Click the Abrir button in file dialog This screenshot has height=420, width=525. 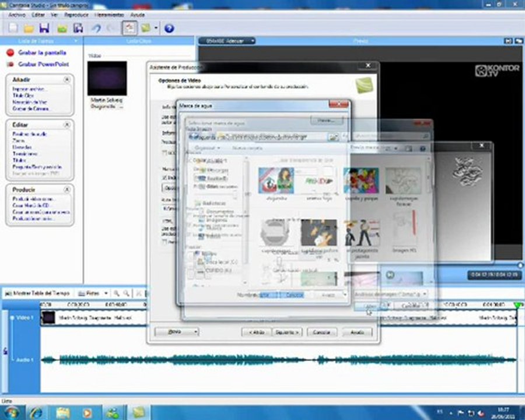(x=370, y=306)
